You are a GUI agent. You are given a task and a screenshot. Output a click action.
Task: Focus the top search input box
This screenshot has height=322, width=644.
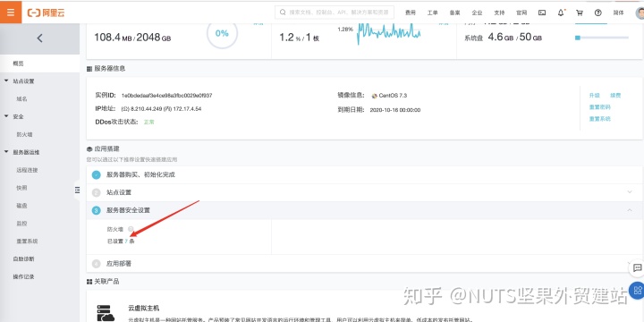coord(335,13)
